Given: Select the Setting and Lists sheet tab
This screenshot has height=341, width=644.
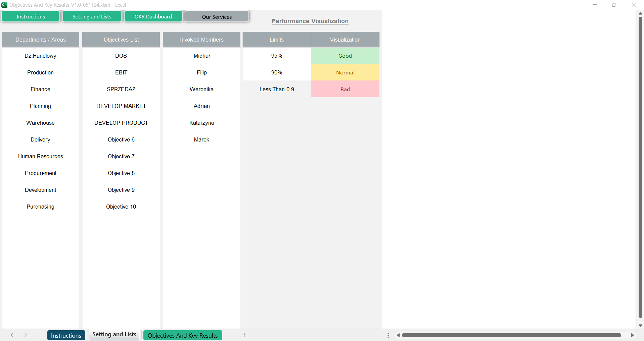Looking at the screenshot, I should coord(114,335).
